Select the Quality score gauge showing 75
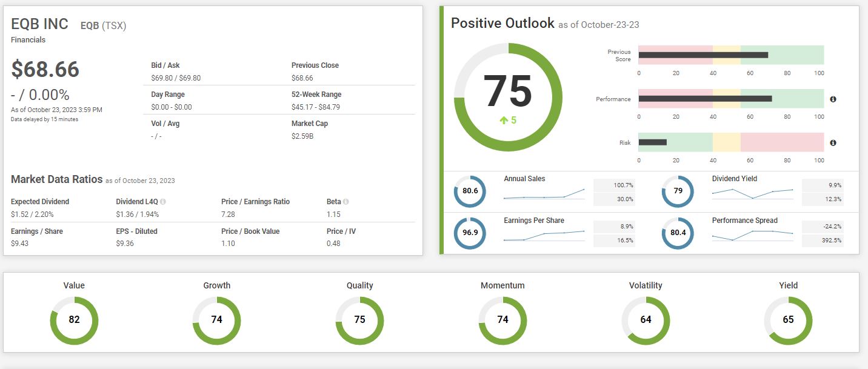The height and width of the screenshot is (369, 868). [x=359, y=320]
